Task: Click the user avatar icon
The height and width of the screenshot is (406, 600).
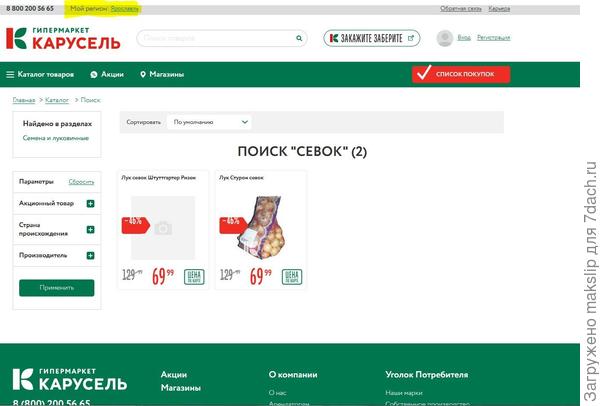Action: tap(445, 38)
